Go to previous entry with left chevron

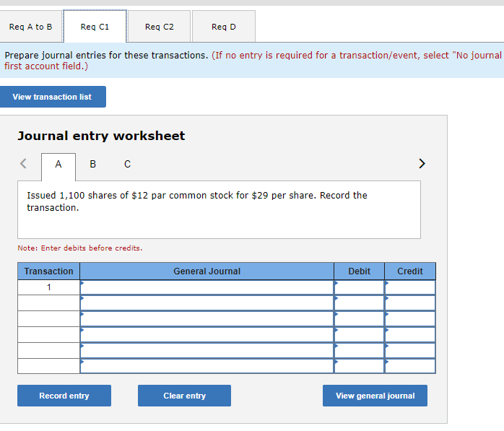pos(23,163)
